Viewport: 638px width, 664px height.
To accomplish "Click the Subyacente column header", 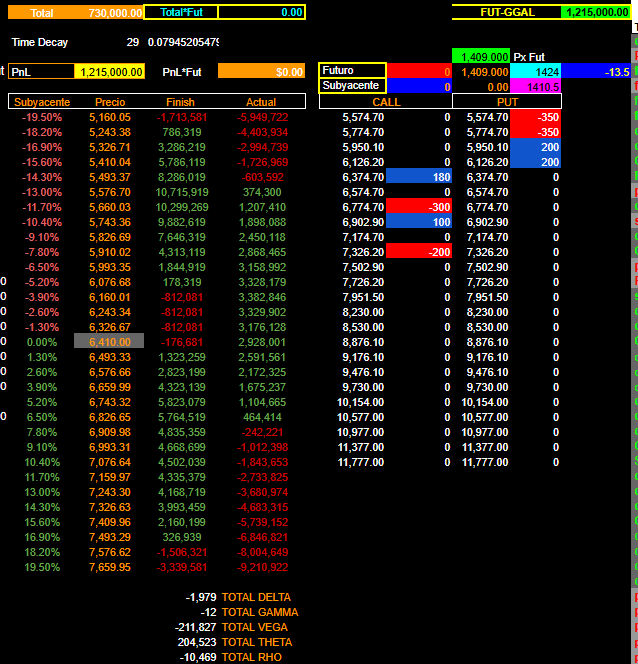I will pos(42,102).
